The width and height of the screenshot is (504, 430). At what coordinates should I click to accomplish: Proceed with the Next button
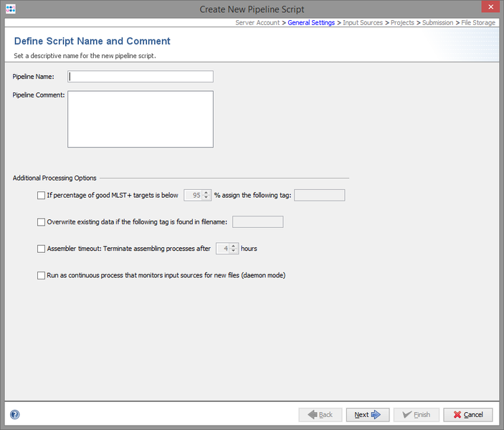tap(368, 415)
